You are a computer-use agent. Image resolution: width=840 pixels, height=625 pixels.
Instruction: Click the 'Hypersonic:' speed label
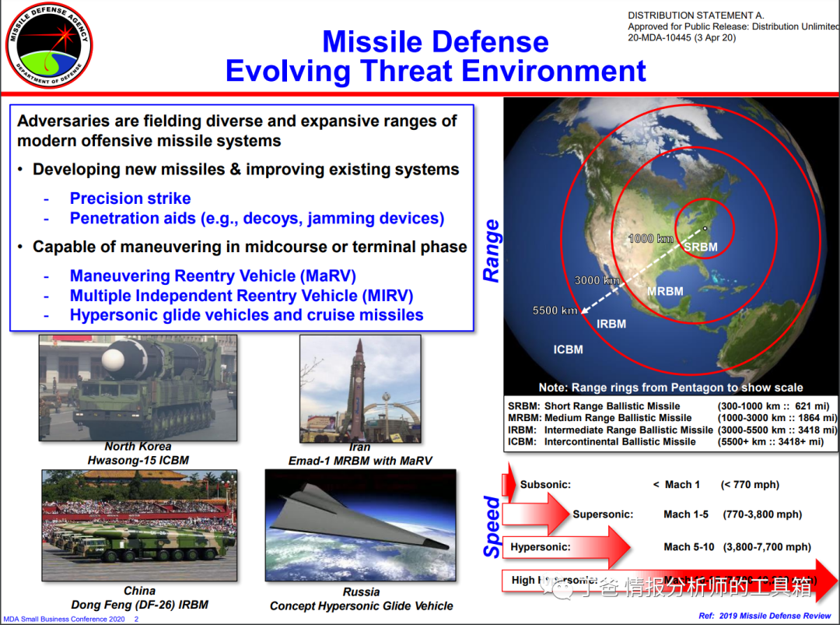point(540,547)
